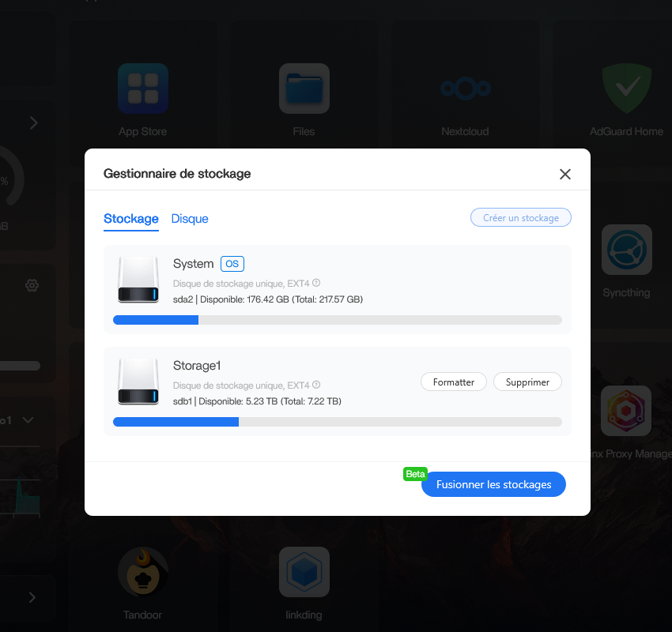Click the Storage1 usage progress bar
The height and width of the screenshot is (632, 672).
coord(338,422)
